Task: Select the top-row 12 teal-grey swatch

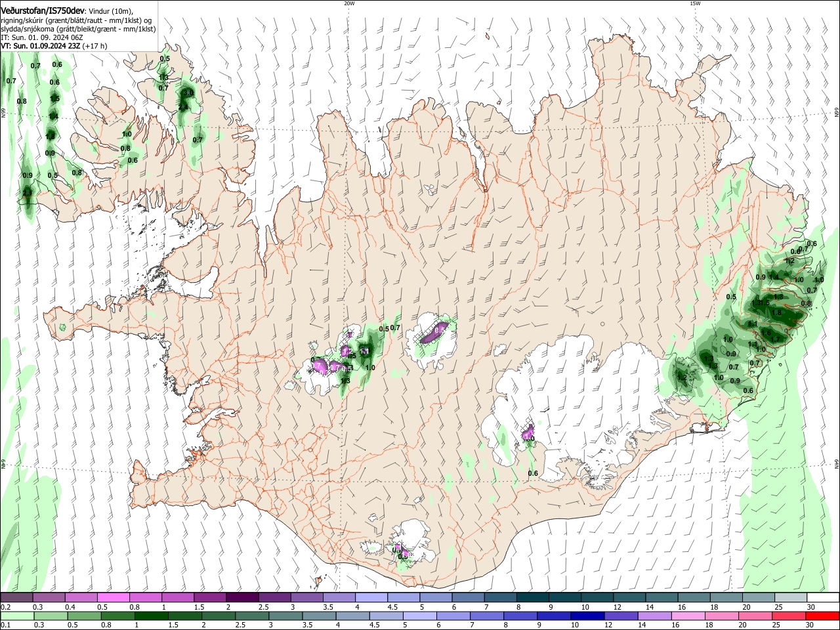Action: click(629, 597)
